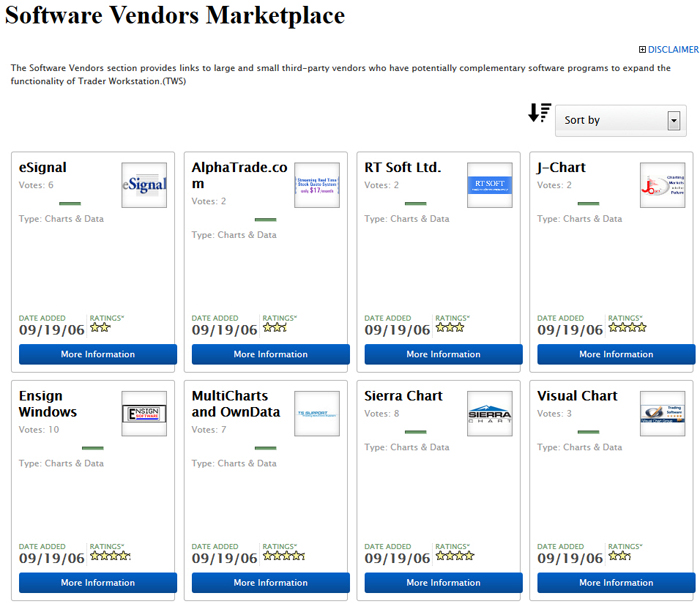Click the Visual Chart logo thumbnail

[662, 413]
